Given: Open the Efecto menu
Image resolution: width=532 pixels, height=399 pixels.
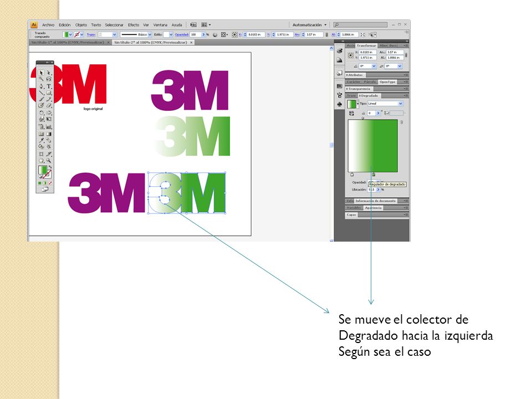Looking at the screenshot, I should pyautogui.click(x=134, y=25).
